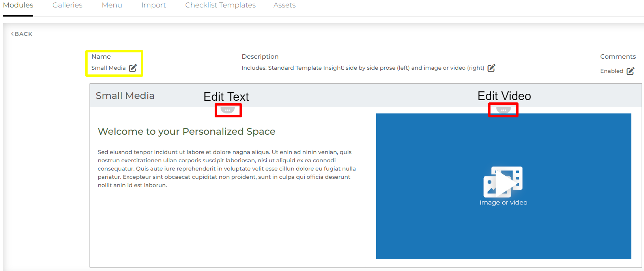Image resolution: width=644 pixels, height=271 pixels.
Task: Click the Comments field label
Action: tap(618, 56)
